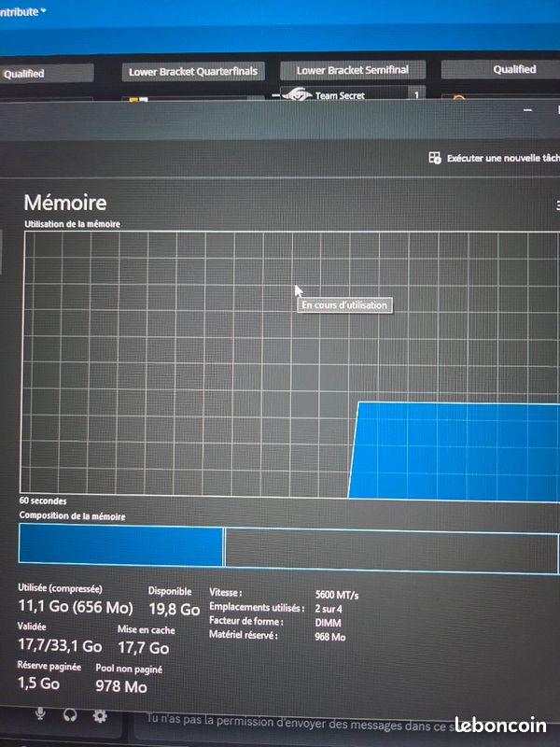Click the 17,7/33,1 Go validée value
Screen dimensions: 560x747
coord(60,645)
